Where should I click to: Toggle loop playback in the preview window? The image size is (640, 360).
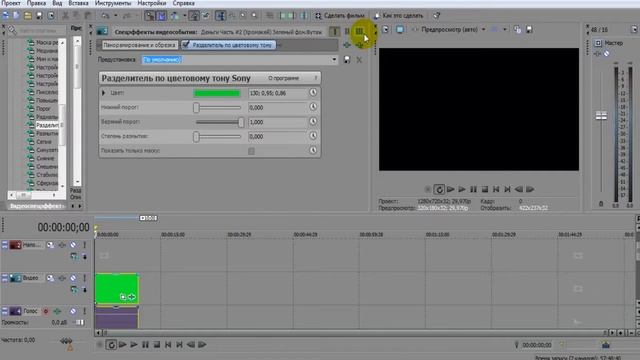point(439,189)
